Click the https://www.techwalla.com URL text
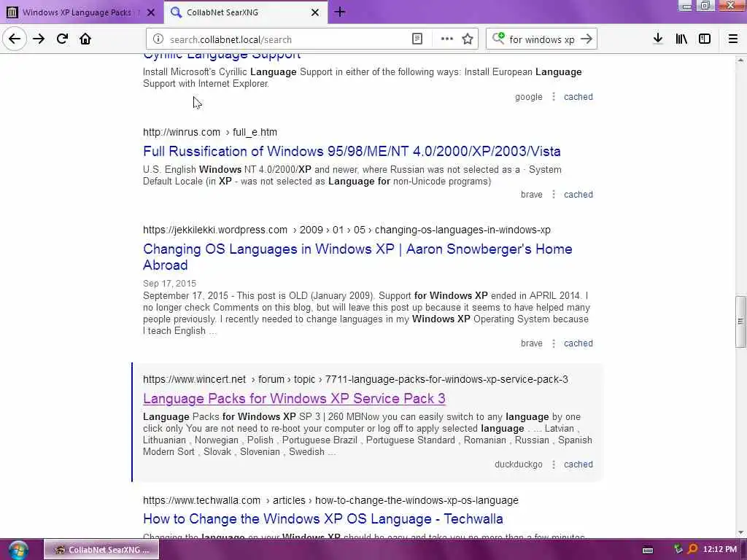This screenshot has height=560, width=747. tap(201, 500)
